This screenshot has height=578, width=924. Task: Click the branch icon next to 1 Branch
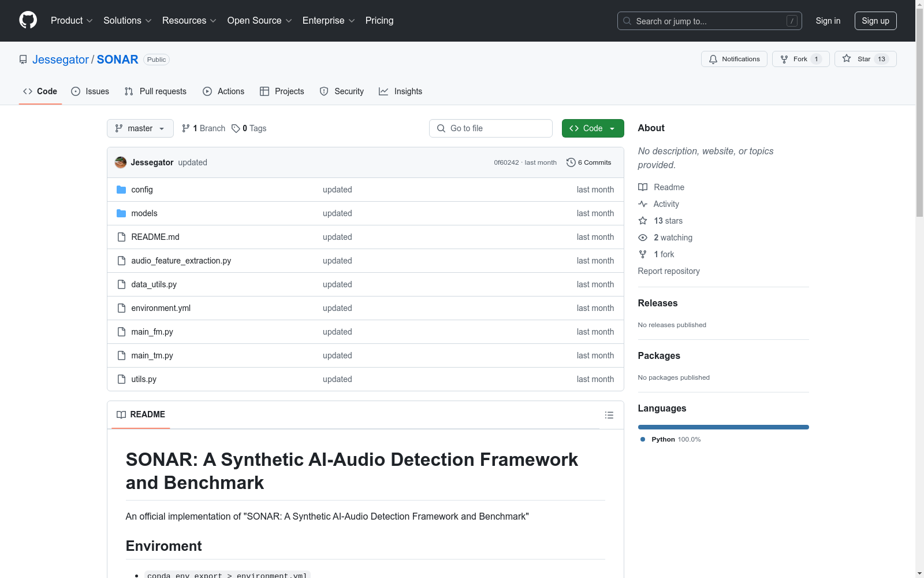click(186, 128)
